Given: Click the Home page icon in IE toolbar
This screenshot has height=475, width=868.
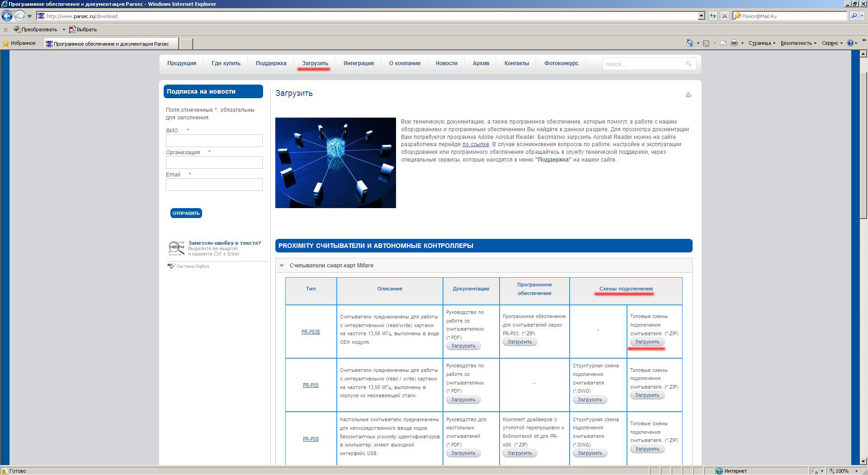Looking at the screenshot, I should (x=689, y=43).
